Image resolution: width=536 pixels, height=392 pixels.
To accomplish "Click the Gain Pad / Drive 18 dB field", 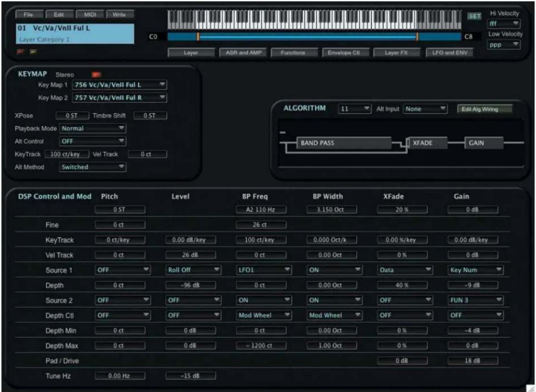I will point(473,361).
